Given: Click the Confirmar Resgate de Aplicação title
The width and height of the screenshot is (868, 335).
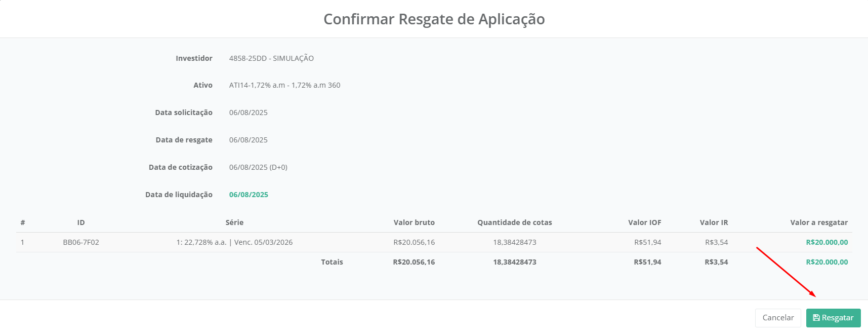Looking at the screenshot, I should [434, 19].
